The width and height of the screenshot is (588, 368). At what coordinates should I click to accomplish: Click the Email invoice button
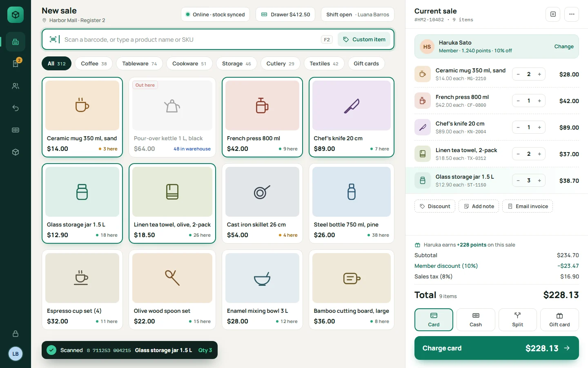click(528, 206)
